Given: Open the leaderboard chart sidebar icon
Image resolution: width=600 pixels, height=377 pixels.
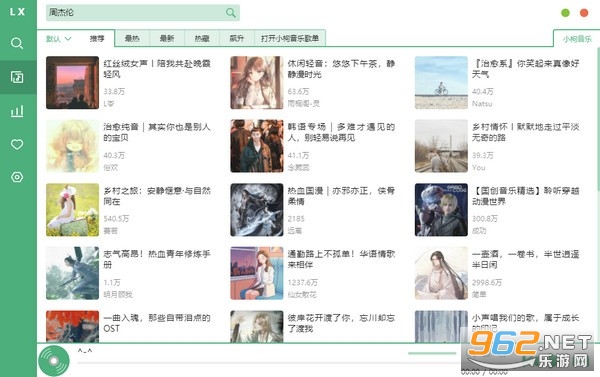Looking at the screenshot, I should coord(17,111).
